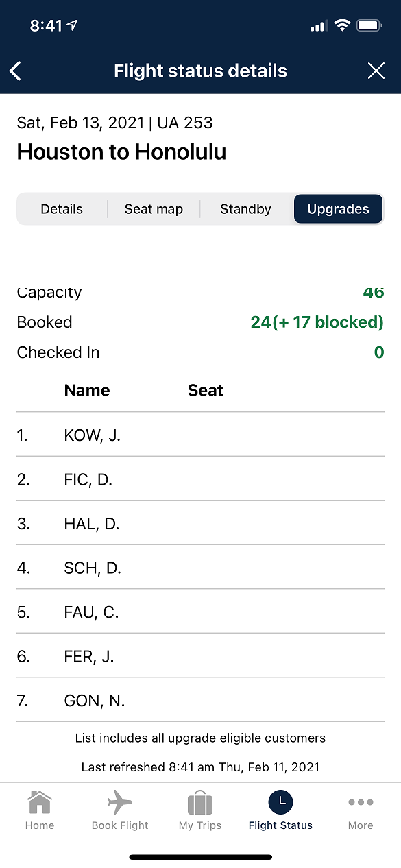Select upgrade list row FAU, C.

coord(200,612)
